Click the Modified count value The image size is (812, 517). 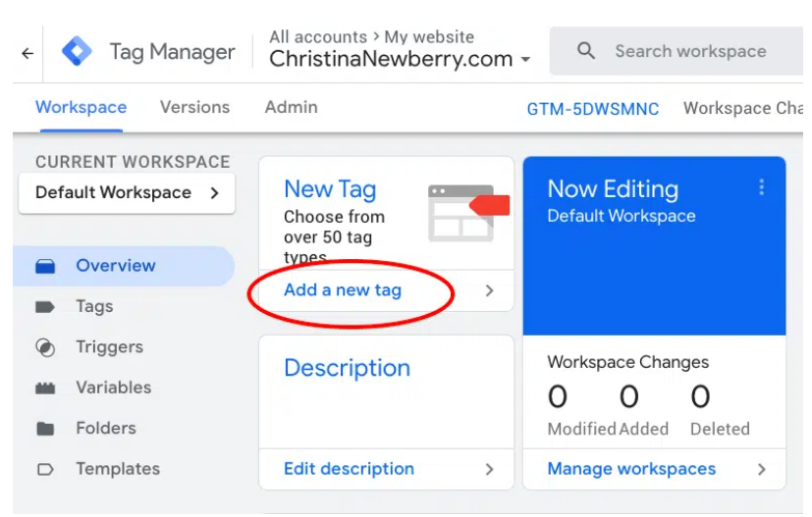558,397
